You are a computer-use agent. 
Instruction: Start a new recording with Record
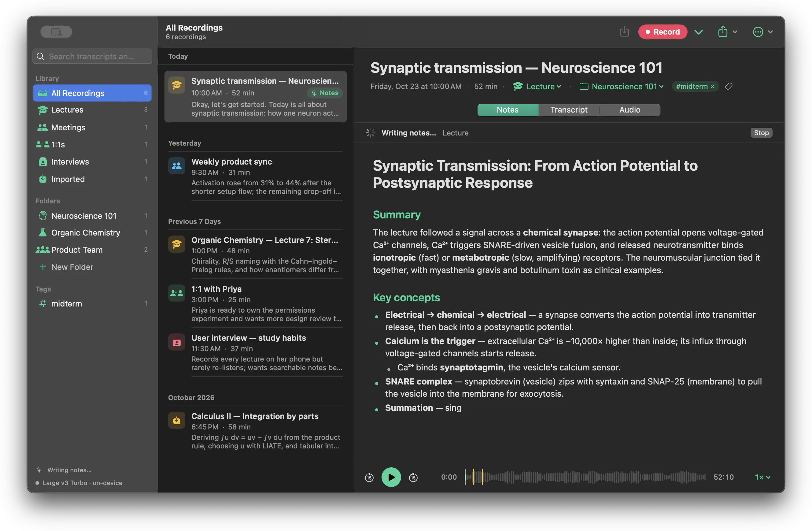coord(662,32)
